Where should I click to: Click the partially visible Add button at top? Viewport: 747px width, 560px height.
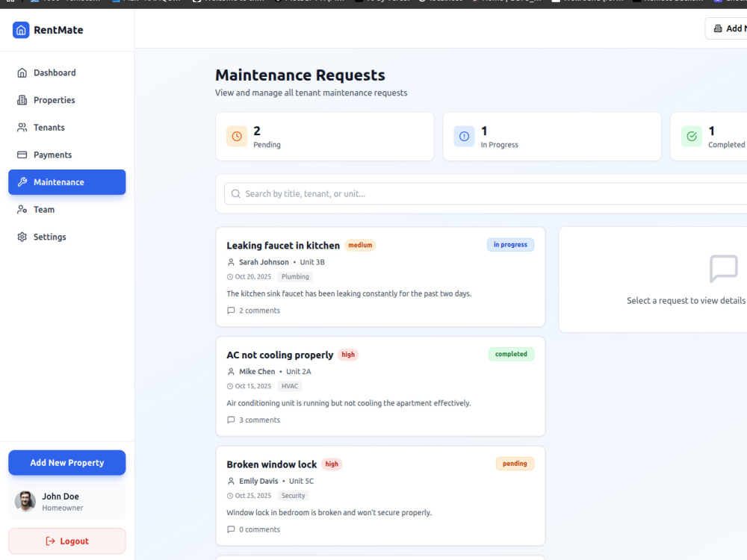point(726,28)
